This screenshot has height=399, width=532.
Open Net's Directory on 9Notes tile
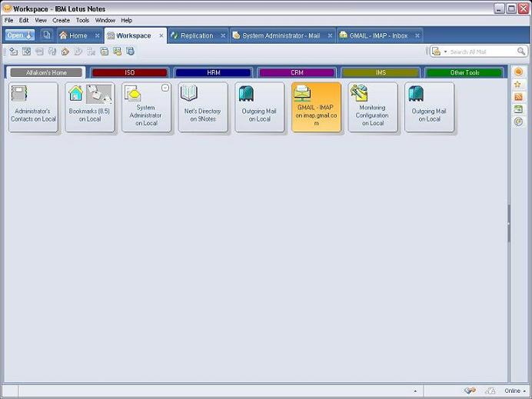pyautogui.click(x=203, y=107)
